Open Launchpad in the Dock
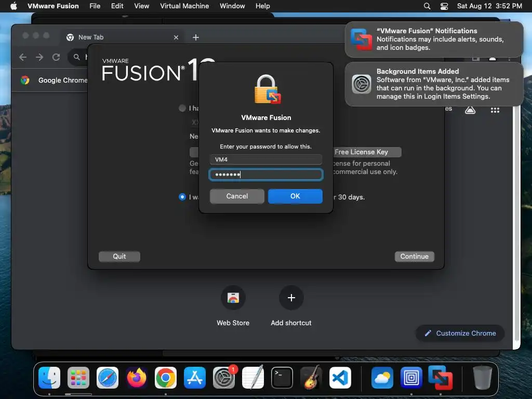The height and width of the screenshot is (399, 532). pyautogui.click(x=78, y=378)
